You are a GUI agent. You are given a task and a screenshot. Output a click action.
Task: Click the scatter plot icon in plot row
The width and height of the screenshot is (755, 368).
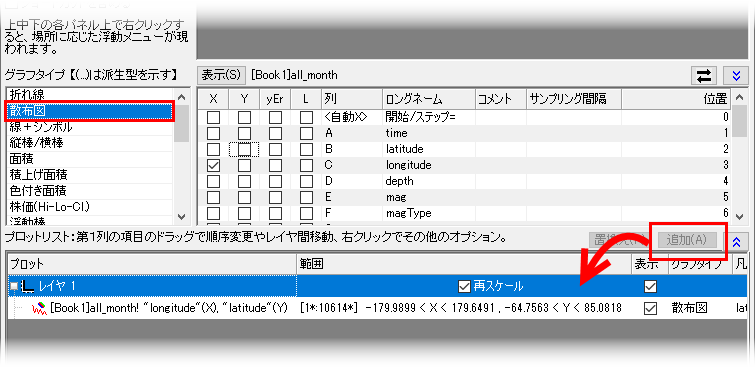point(39,308)
